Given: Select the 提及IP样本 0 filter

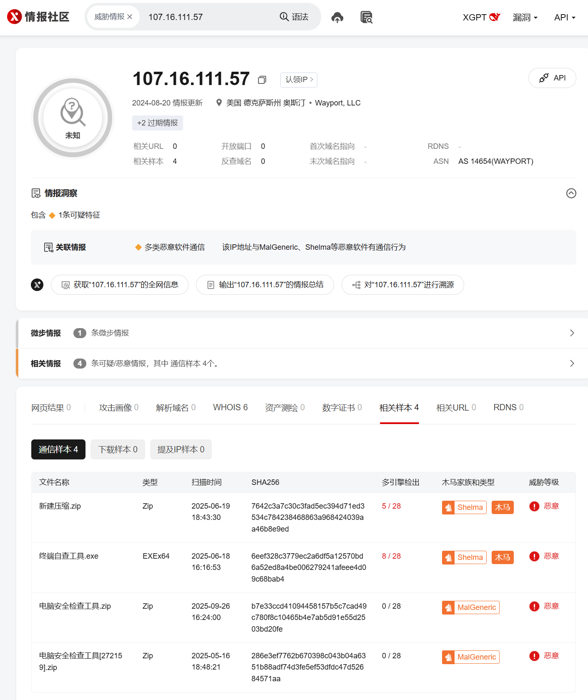Looking at the screenshot, I should tap(181, 449).
